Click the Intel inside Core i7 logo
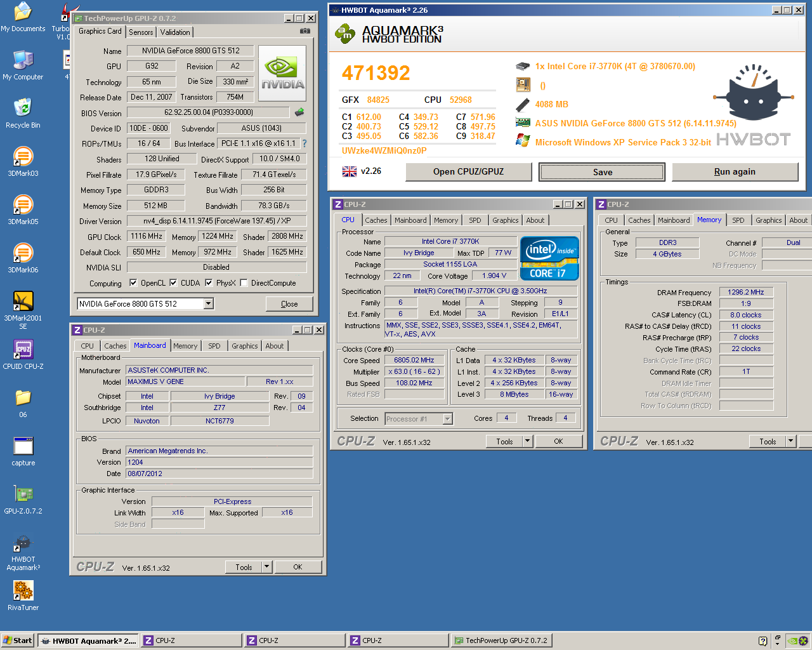Image resolution: width=812 pixels, height=650 pixels. [549, 258]
